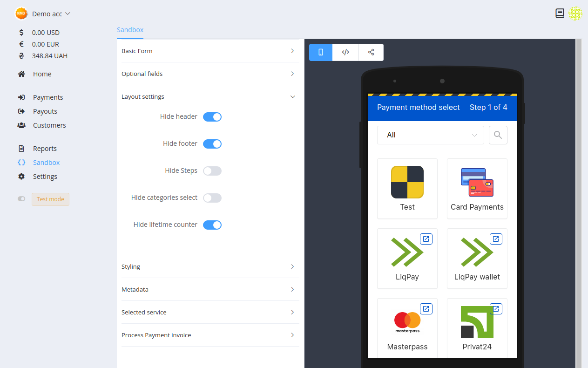
Task: Select the Test payment method tile
Action: click(x=407, y=189)
